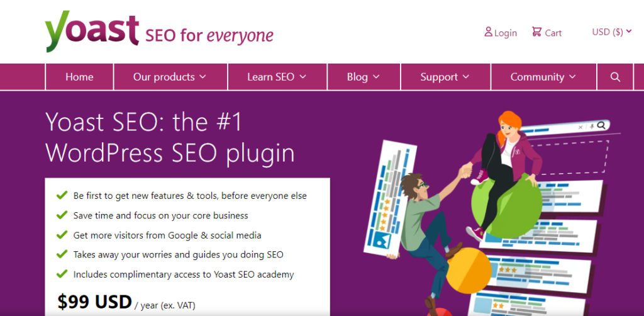This screenshot has width=644, height=316.
Task: Click the $99 USD price
Action: click(x=94, y=302)
